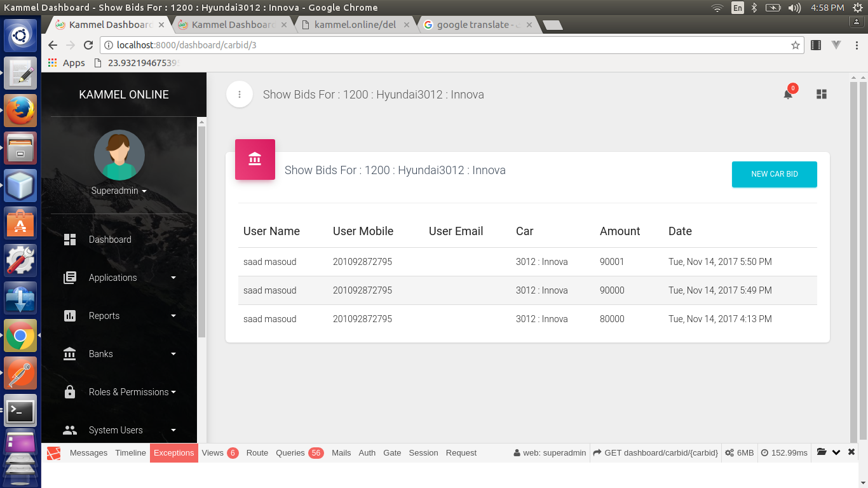This screenshot has width=868, height=488.
Task: Open Chrome's three-dot menu
Action: pyautogui.click(x=855, y=45)
